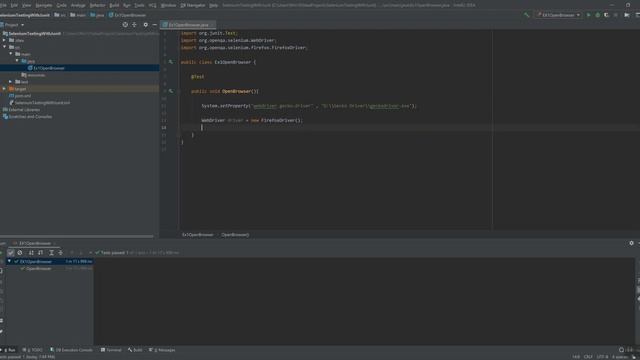Open the Run menu
The image size is (640, 360).
pos(127,5)
